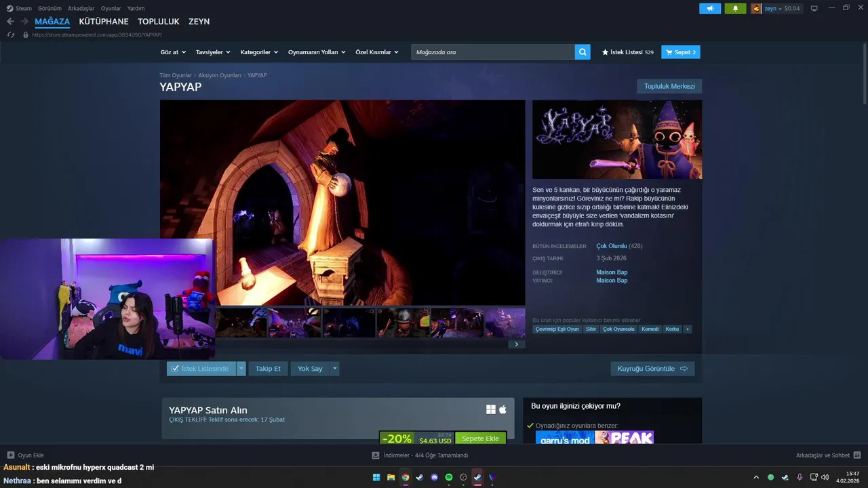The image size is (868, 488).
Task: Go forward with the forward arrow
Action: point(24,22)
